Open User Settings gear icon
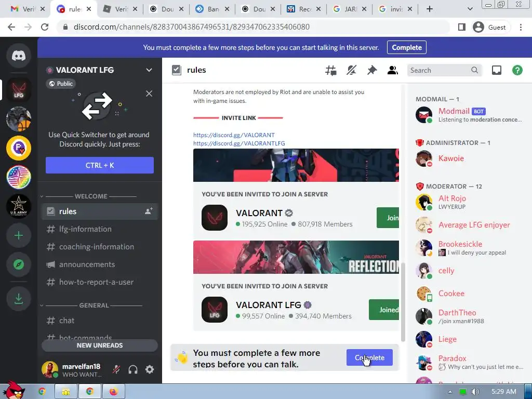The height and width of the screenshot is (399, 532). click(150, 369)
